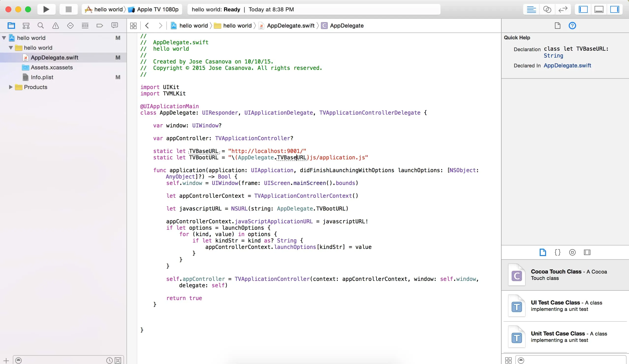Click the AppDelegate breadcrumb in path bar
Screen dimensions: 629x364
point(347,25)
